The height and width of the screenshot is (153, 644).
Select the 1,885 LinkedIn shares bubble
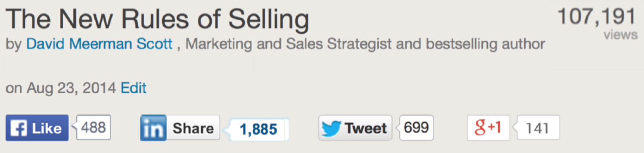tap(258, 129)
